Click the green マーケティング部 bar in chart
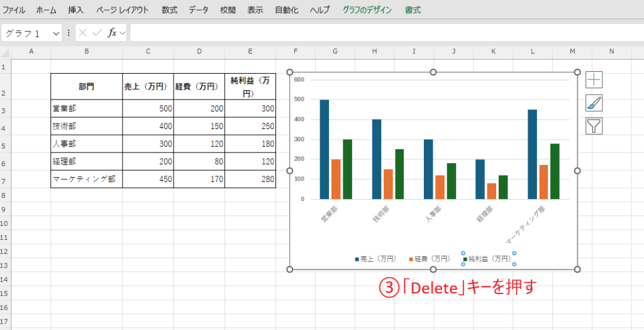The image size is (644, 330). (555, 171)
